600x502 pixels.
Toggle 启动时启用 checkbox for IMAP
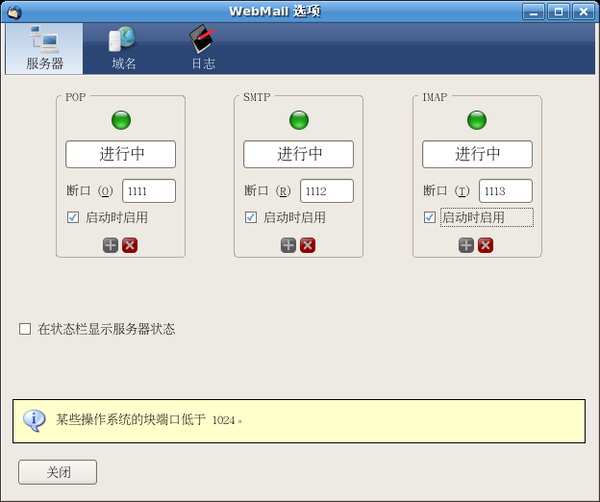click(x=429, y=217)
